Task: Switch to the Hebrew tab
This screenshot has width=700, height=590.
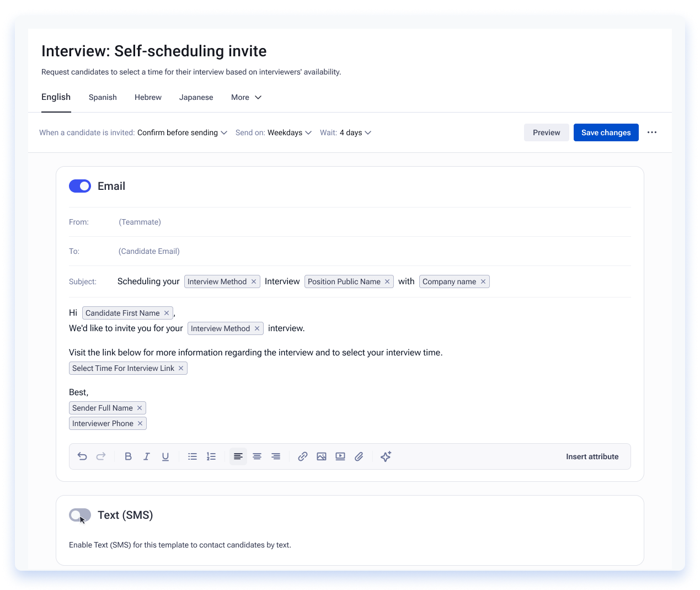Action: (x=148, y=97)
